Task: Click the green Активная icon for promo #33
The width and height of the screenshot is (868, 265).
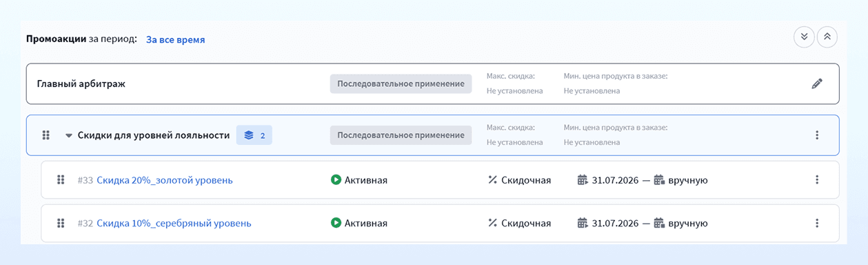Action: [336, 180]
